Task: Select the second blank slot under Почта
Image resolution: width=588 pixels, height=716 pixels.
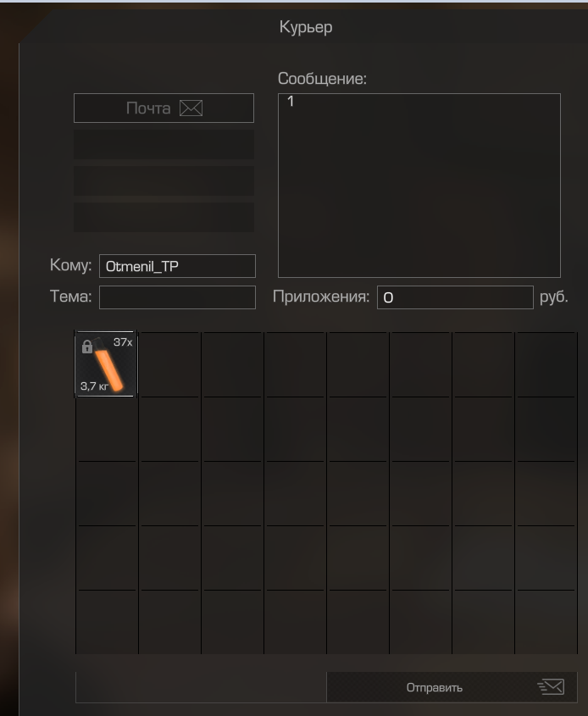Action: (164, 180)
